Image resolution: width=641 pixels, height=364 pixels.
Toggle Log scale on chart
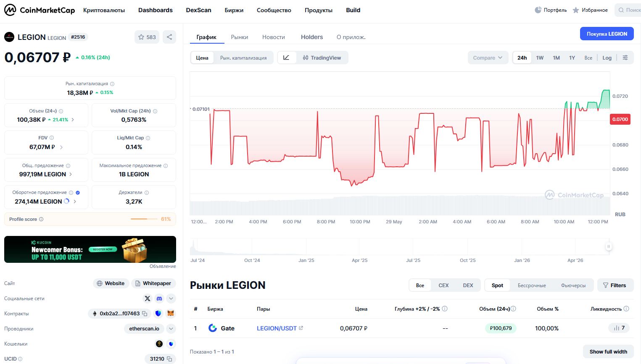pyautogui.click(x=607, y=58)
